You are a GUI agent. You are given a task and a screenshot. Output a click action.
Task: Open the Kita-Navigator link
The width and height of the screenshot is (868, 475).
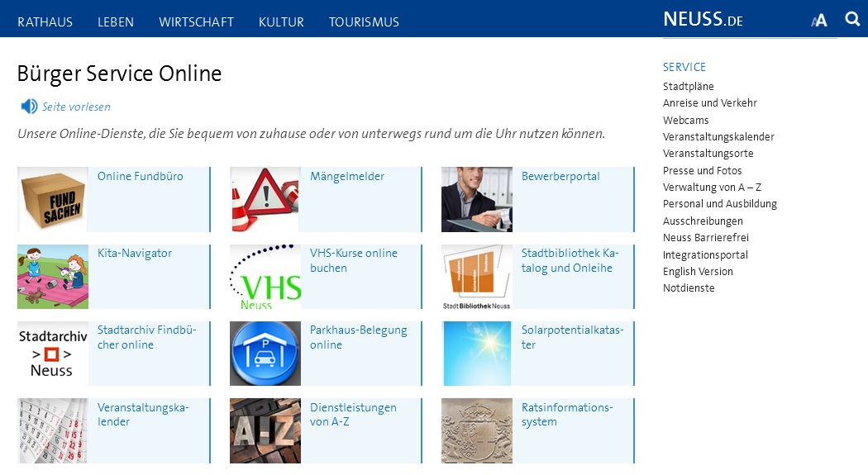pyautogui.click(x=135, y=253)
